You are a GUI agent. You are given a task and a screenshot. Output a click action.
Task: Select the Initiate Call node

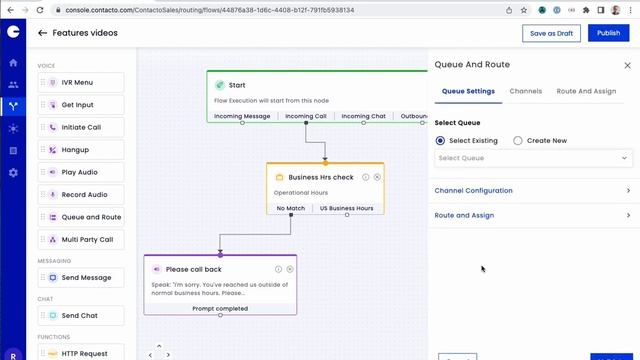[81, 127]
